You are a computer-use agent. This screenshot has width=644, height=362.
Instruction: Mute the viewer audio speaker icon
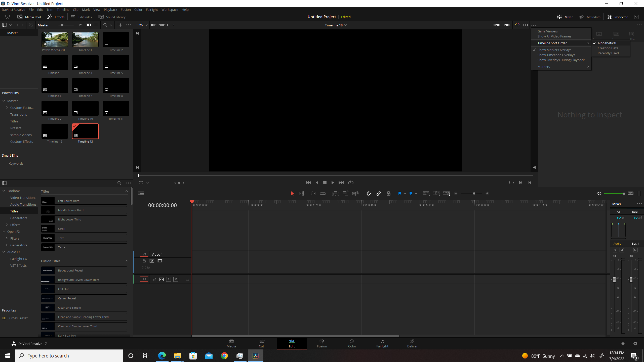(x=599, y=193)
